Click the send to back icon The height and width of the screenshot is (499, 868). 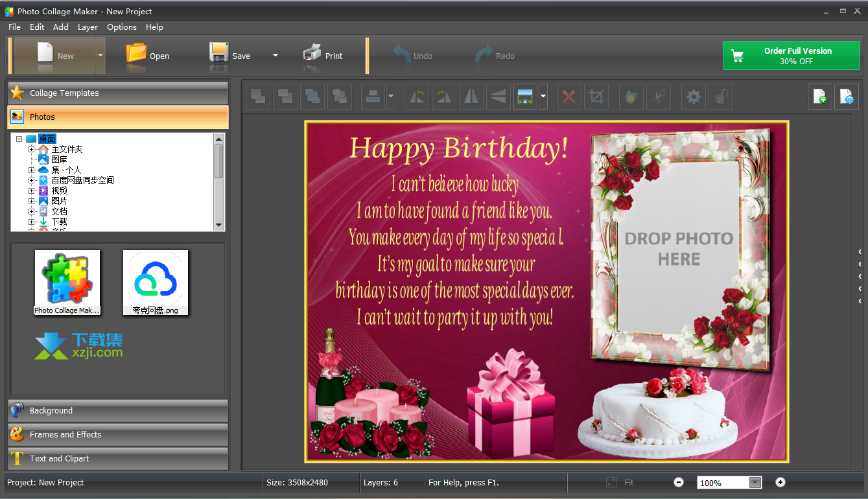(x=340, y=97)
